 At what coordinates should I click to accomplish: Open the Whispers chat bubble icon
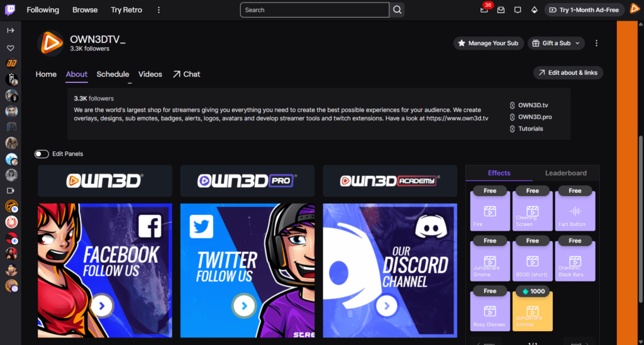click(518, 10)
